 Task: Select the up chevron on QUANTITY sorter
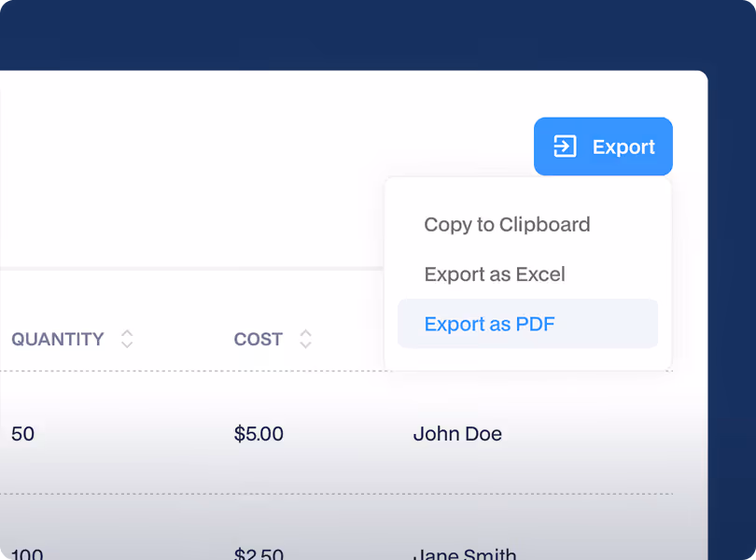[x=127, y=334]
